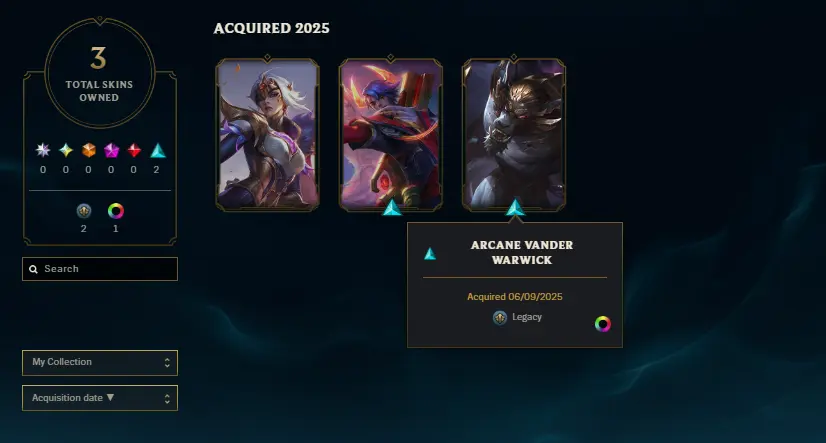This screenshot has width=826, height=443.
Task: Click the teal gem under the Warwick card
Action: (515, 208)
